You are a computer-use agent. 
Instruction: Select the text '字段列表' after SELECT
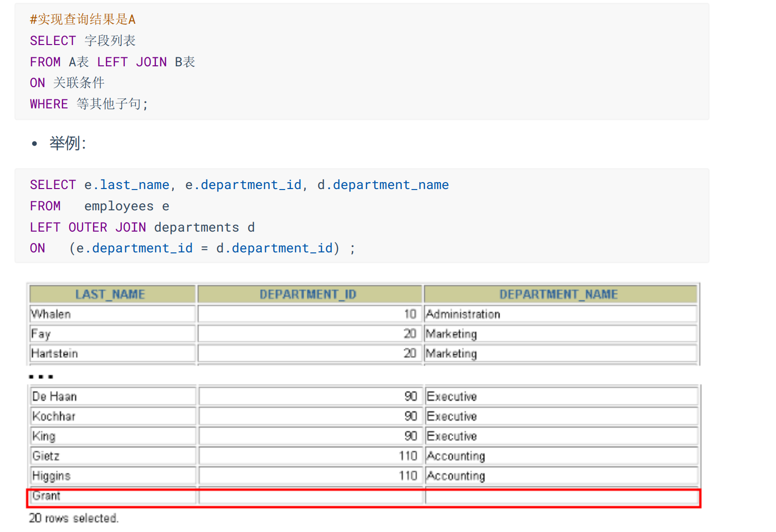[x=110, y=41]
